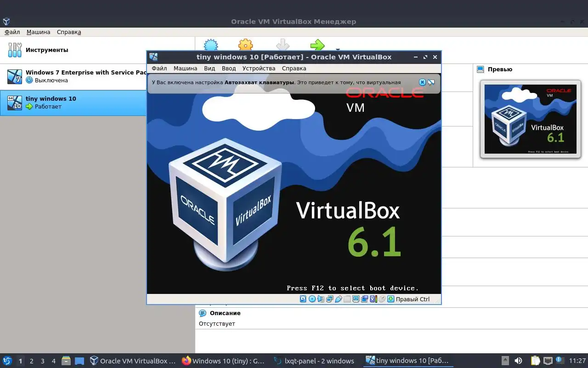Click the shared folders indicator in VM status bar
588x368 pixels.
(347, 299)
